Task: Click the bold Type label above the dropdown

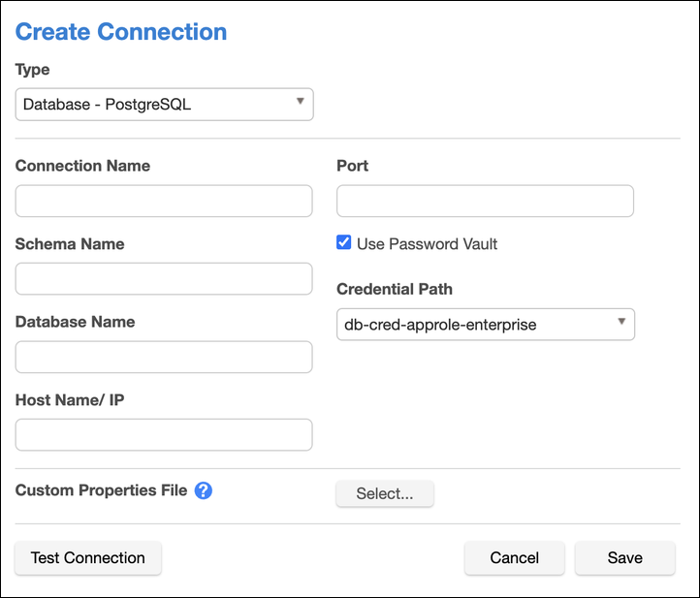Action: pyautogui.click(x=33, y=70)
